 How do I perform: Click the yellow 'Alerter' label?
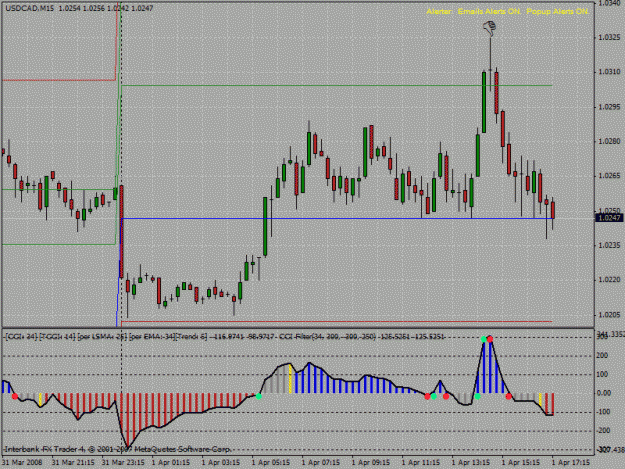pyautogui.click(x=439, y=12)
